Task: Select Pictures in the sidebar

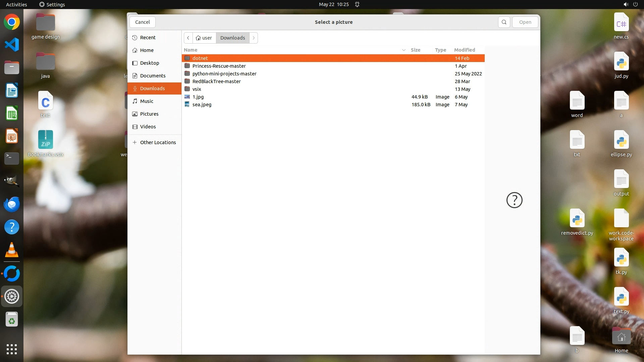Action: [149, 114]
